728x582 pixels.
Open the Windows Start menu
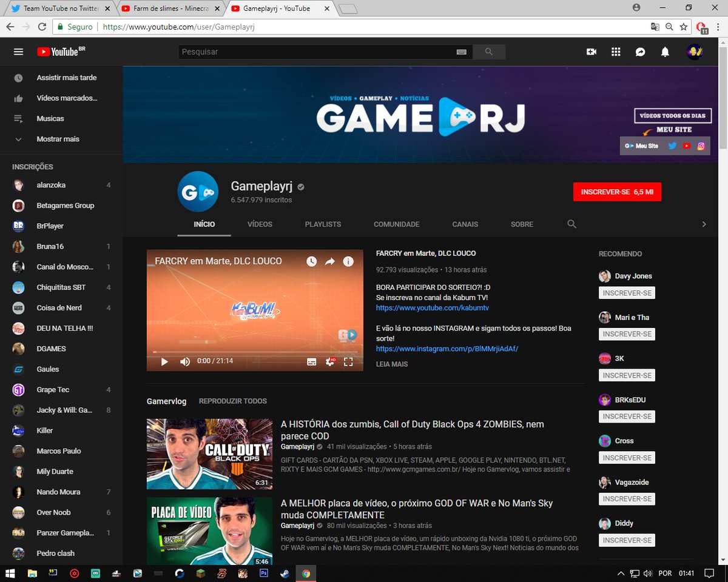pos(10,573)
